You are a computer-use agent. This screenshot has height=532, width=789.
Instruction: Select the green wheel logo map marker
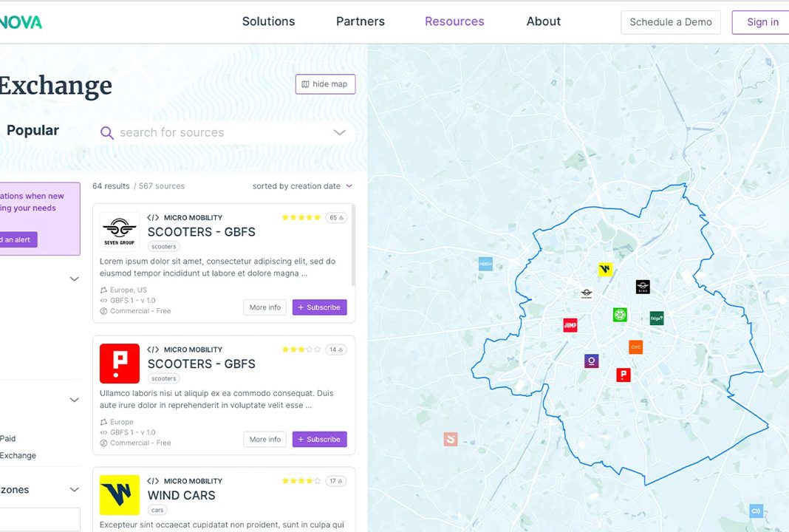click(x=620, y=315)
